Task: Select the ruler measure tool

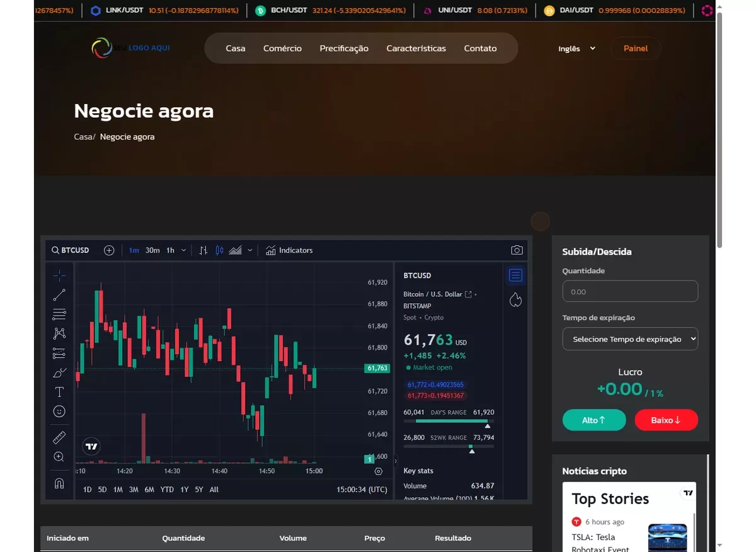Action: 59,437
